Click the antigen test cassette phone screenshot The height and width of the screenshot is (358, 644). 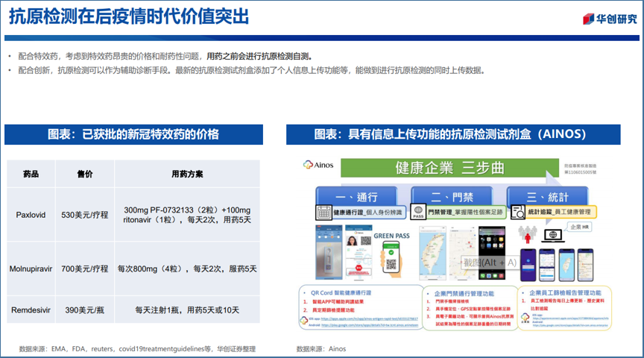tap(329, 252)
